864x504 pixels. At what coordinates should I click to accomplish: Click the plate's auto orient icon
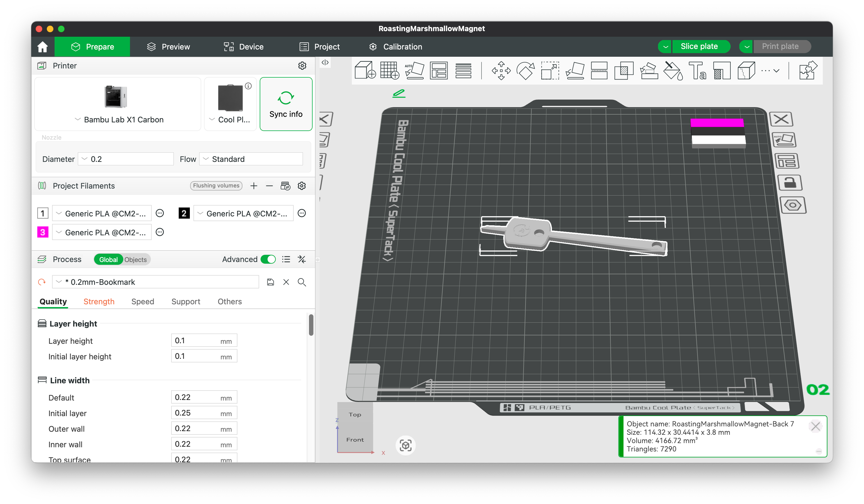(784, 140)
